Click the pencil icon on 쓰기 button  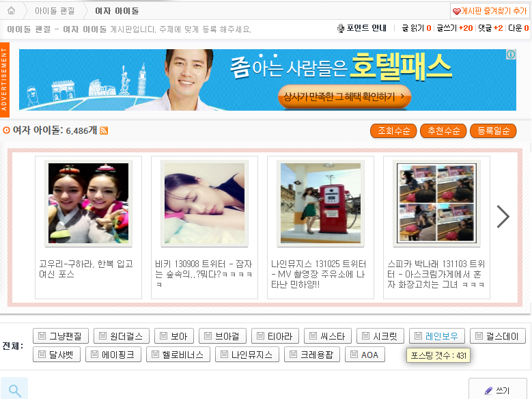(488, 391)
